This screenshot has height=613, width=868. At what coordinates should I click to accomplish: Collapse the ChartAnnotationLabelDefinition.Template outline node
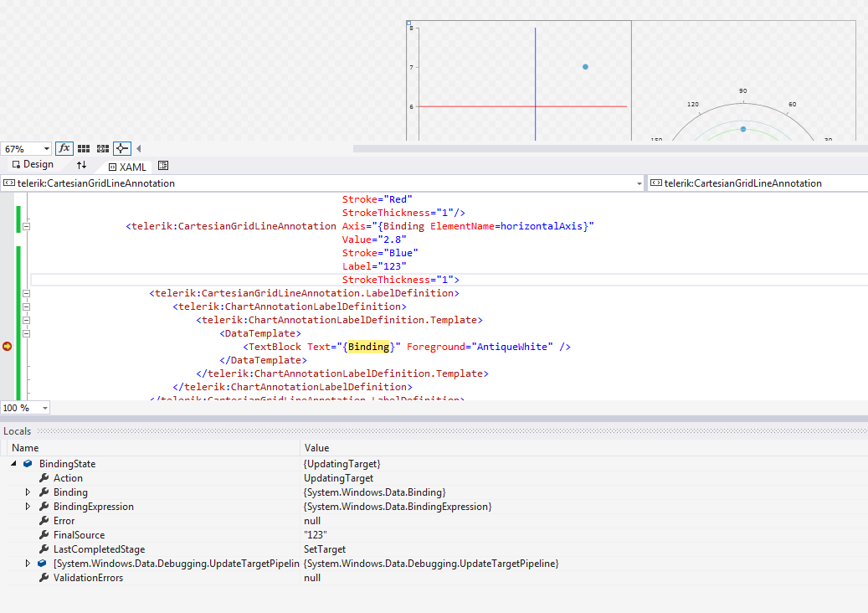pos(26,320)
